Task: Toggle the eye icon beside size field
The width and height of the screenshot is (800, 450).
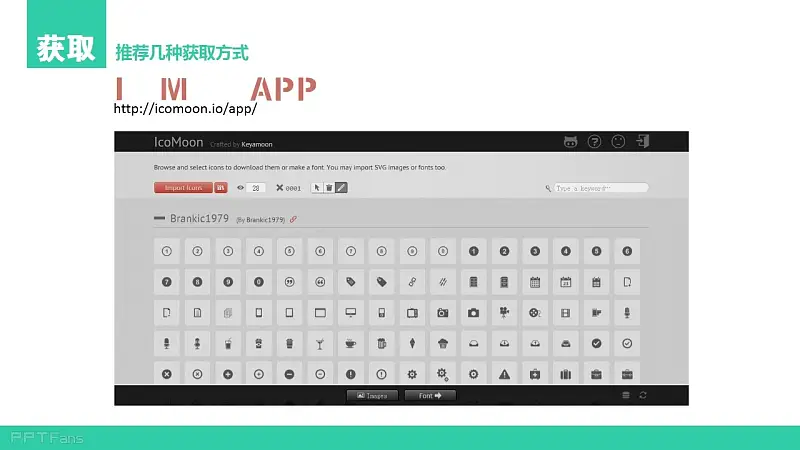Action: point(240,188)
